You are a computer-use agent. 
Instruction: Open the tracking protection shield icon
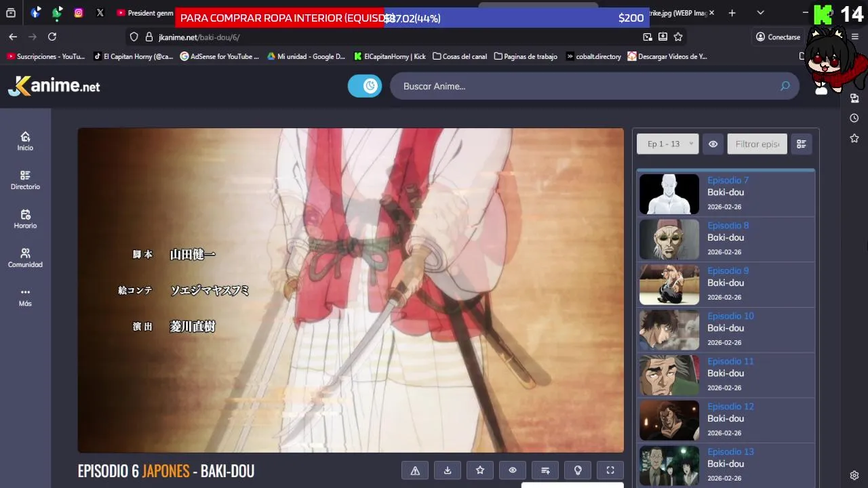pyautogui.click(x=134, y=37)
